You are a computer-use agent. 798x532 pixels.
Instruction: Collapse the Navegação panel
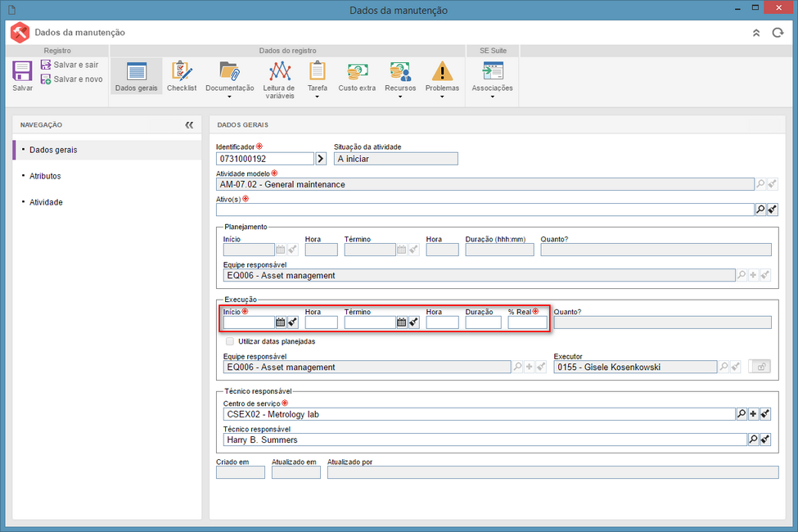click(x=189, y=124)
